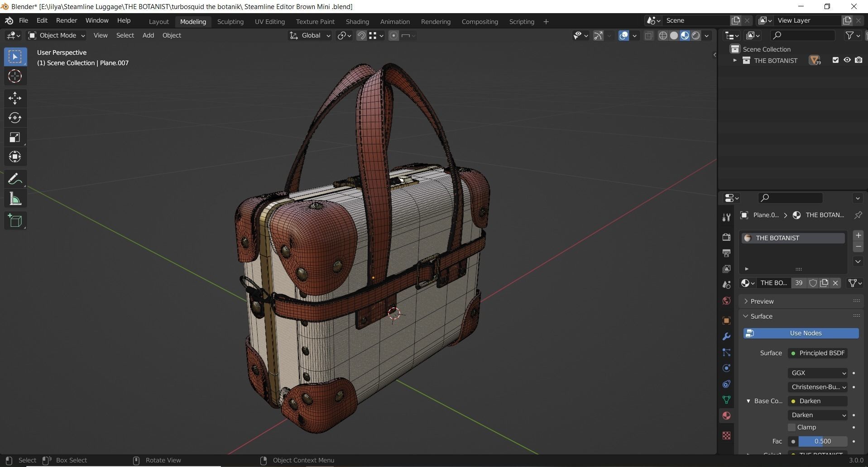The height and width of the screenshot is (467, 868).
Task: Select the Select Box tool
Action: (15, 57)
